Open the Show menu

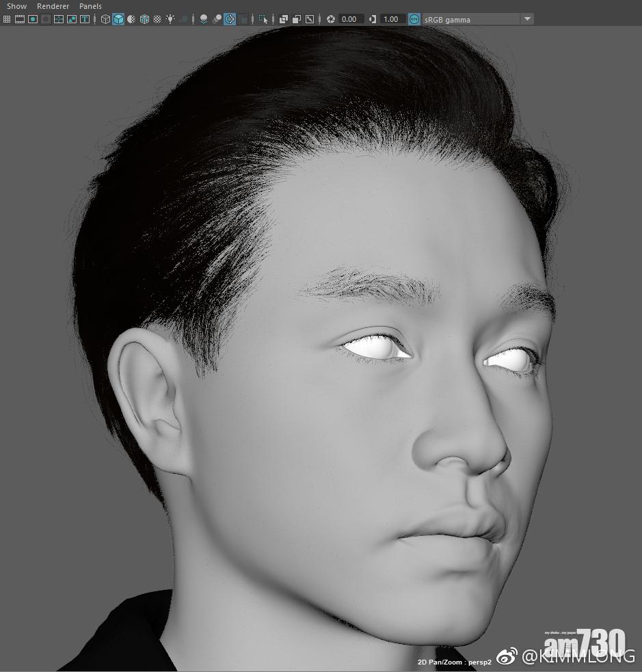[x=16, y=6]
